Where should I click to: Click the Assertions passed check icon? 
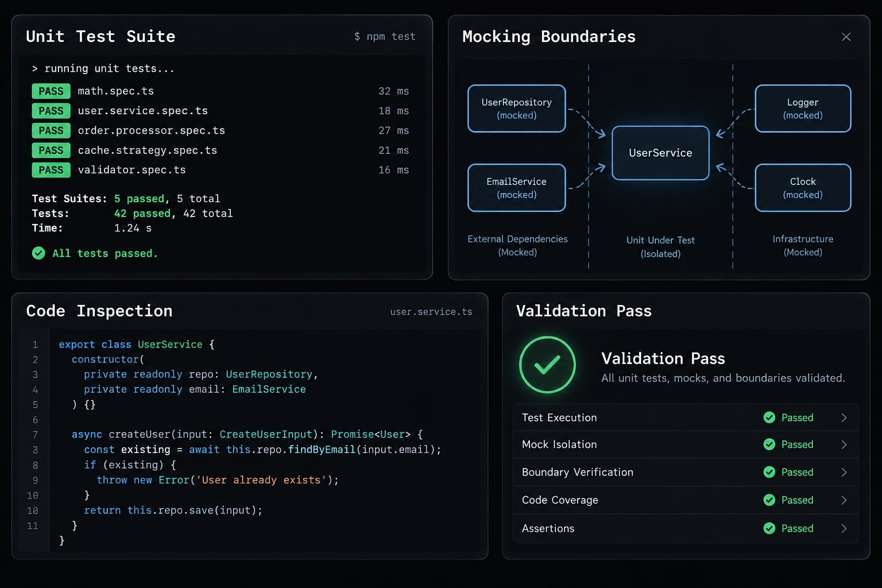pyautogui.click(x=769, y=528)
